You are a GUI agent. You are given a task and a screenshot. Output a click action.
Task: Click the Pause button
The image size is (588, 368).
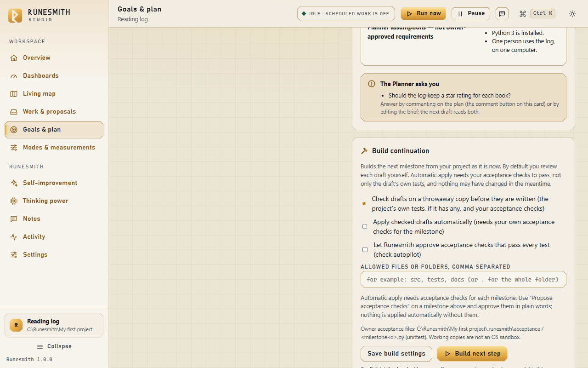(471, 14)
